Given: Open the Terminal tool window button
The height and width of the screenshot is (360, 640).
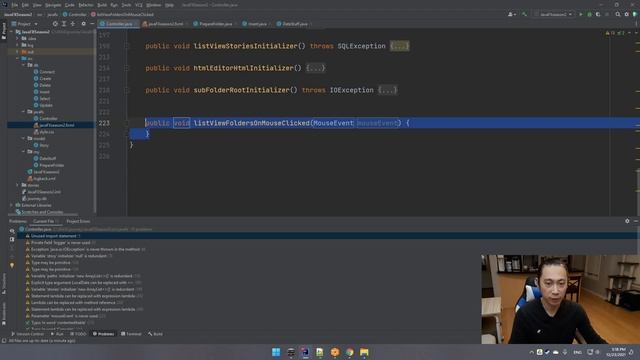Looking at the screenshot, I should pos(131,333).
